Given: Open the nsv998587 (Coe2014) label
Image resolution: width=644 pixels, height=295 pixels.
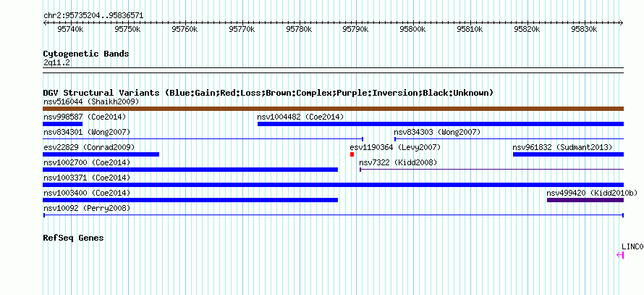Looking at the screenshot, I should coord(85,117).
